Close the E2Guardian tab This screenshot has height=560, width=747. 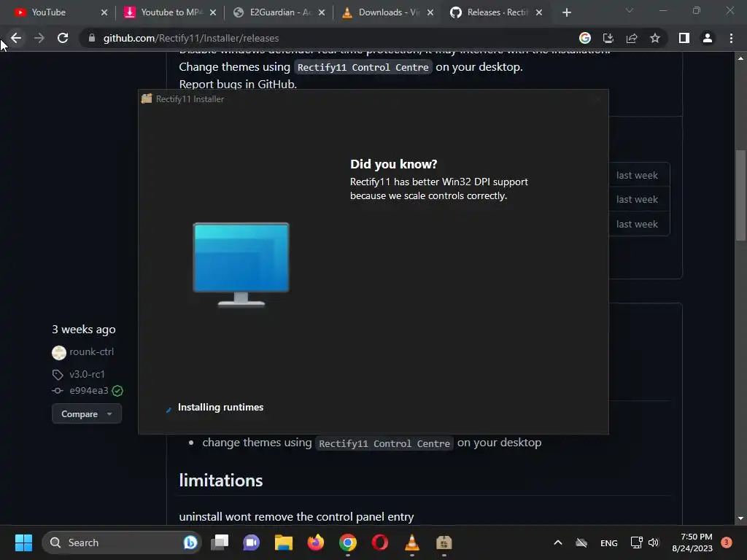pyautogui.click(x=322, y=12)
